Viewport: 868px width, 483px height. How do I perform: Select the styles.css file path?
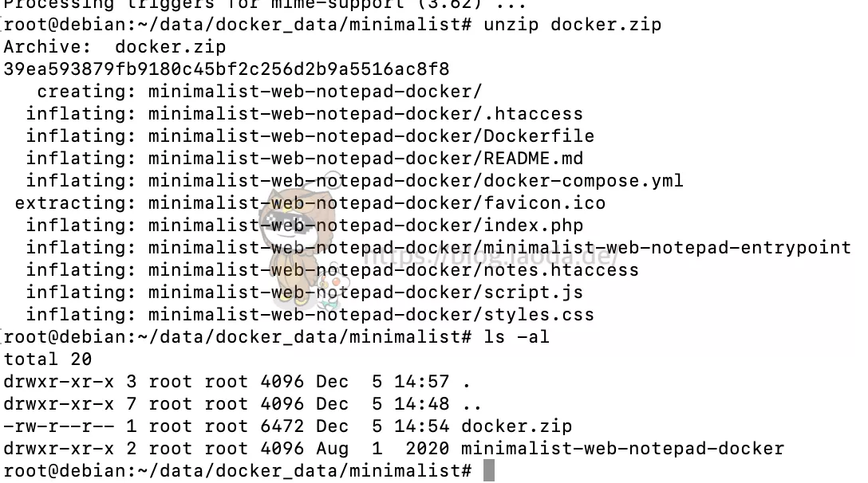click(x=371, y=314)
